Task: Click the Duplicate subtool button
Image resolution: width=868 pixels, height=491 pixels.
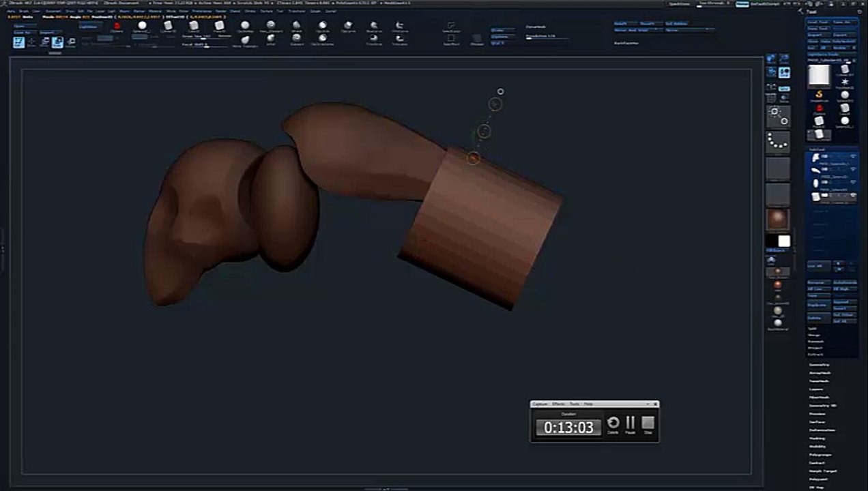Action: 818,305
